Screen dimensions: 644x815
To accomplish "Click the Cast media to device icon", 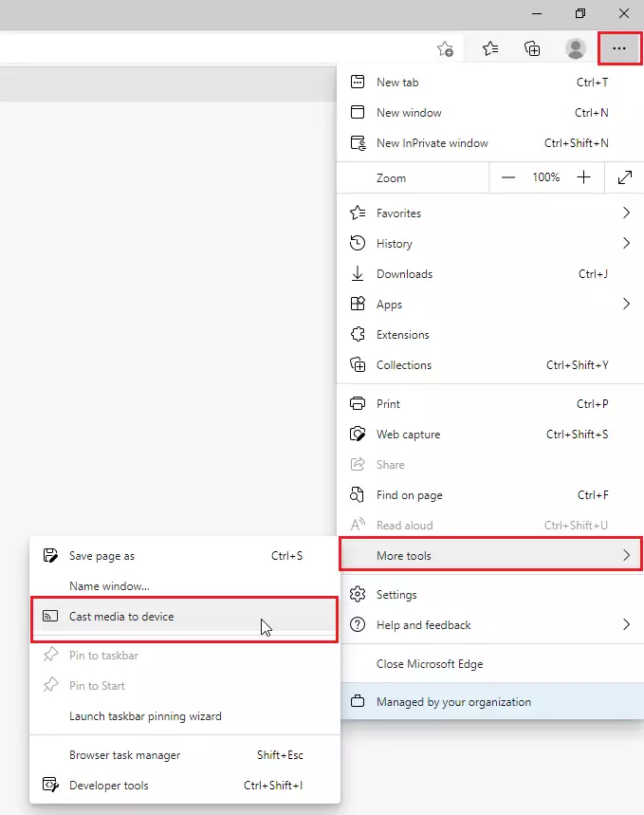I will (50, 617).
